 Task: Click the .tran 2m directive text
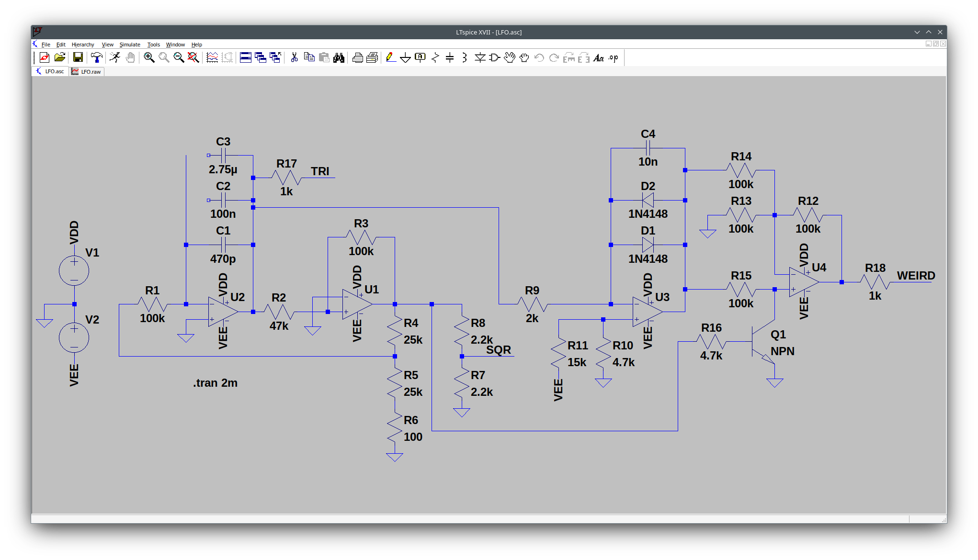[x=215, y=383]
